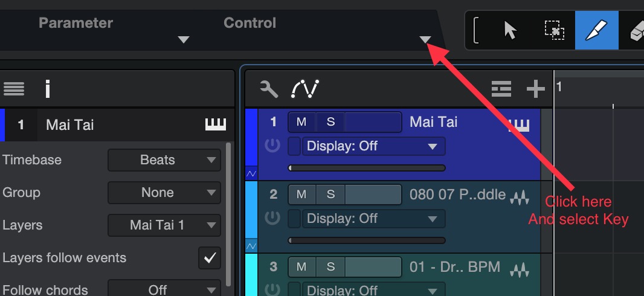The width and height of the screenshot is (644, 296).
Task: Open the Control dropdown arrow
Action: [x=425, y=39]
